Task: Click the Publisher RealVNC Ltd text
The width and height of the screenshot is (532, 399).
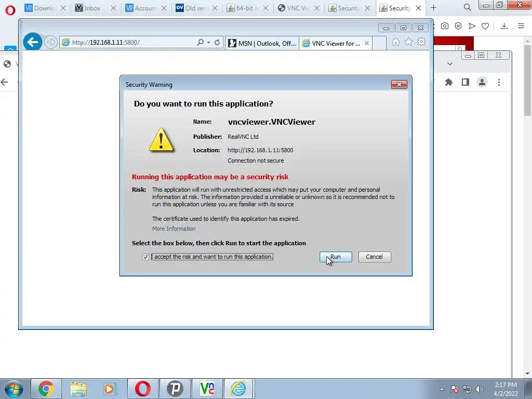Action: (x=243, y=137)
